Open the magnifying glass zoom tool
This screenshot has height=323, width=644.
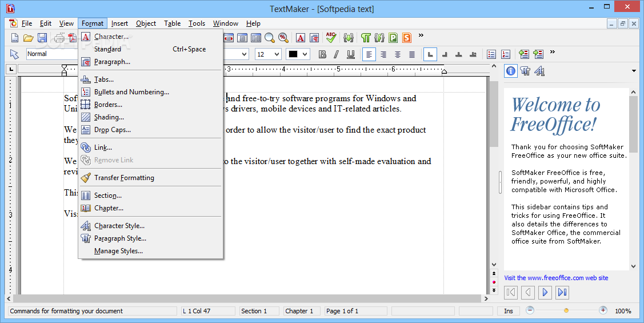270,38
